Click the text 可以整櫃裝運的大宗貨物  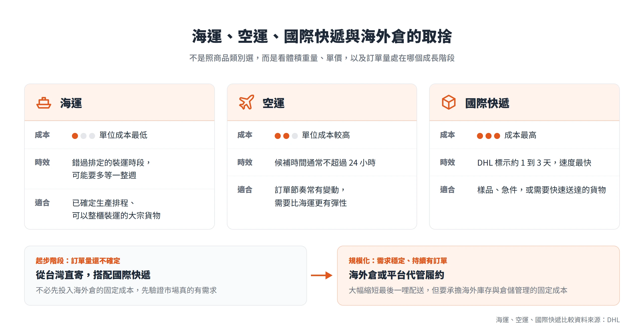click(116, 215)
